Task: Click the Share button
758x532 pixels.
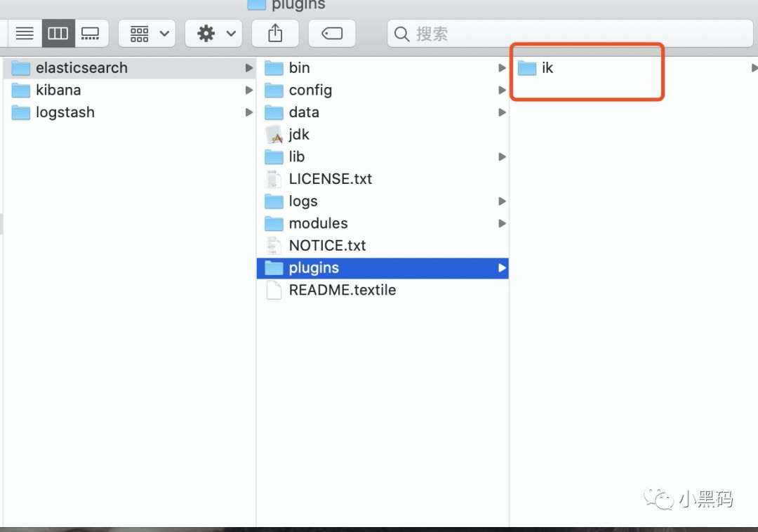Action: (x=276, y=34)
